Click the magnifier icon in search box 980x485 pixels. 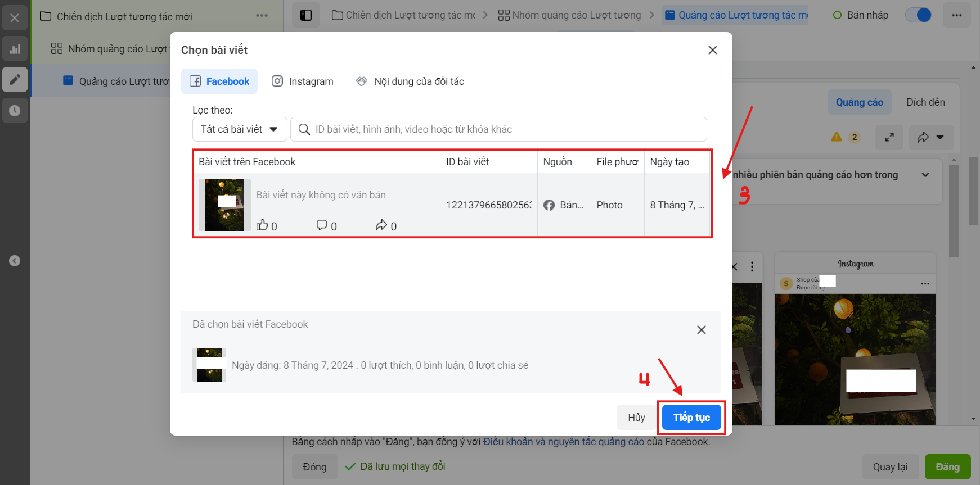click(x=304, y=129)
